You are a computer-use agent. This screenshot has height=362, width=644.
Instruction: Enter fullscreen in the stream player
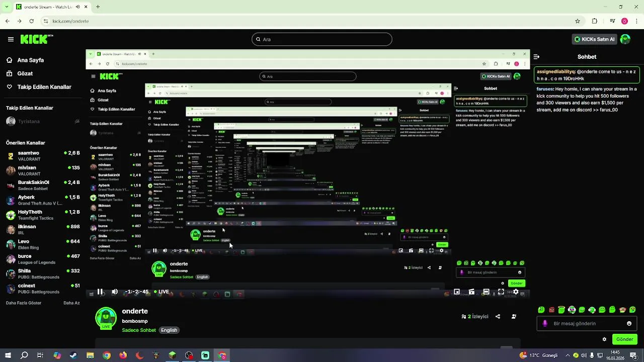(x=501, y=292)
